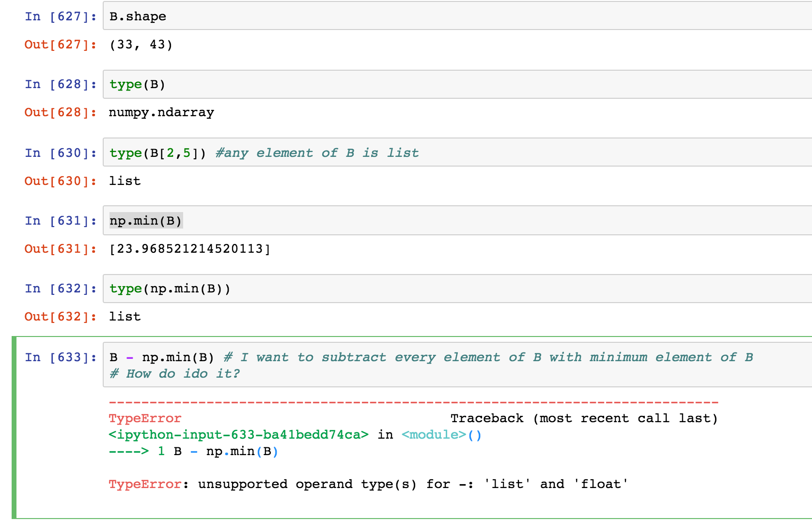The width and height of the screenshot is (812, 520).
Task: Click the ipython-input-633-ba41bedd74ca reference
Action: coord(238,435)
